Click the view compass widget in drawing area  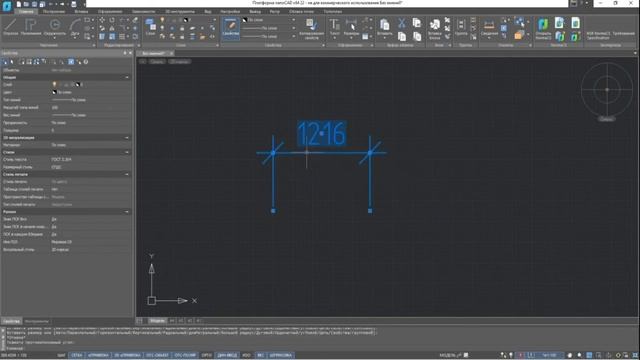(x=607, y=90)
